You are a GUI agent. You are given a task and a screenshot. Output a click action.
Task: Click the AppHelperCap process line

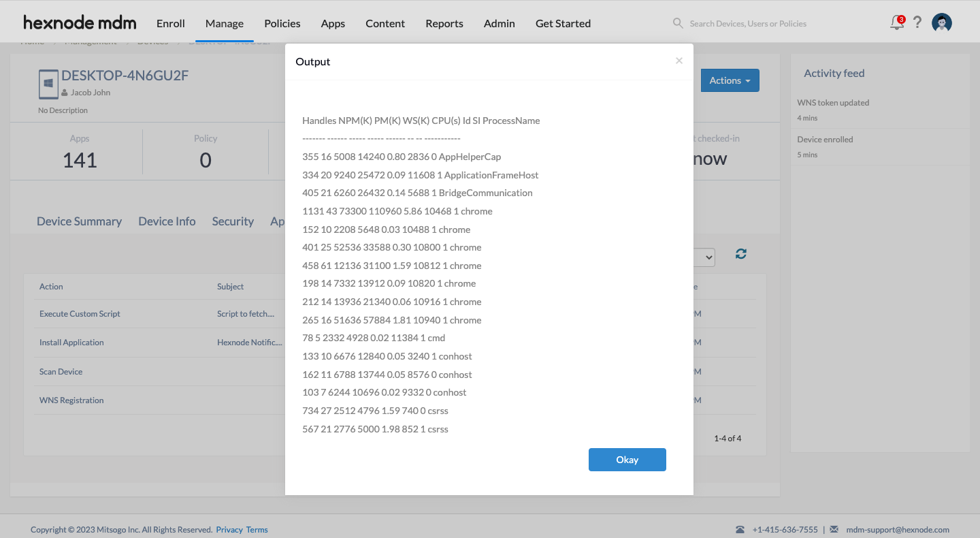[402, 157]
